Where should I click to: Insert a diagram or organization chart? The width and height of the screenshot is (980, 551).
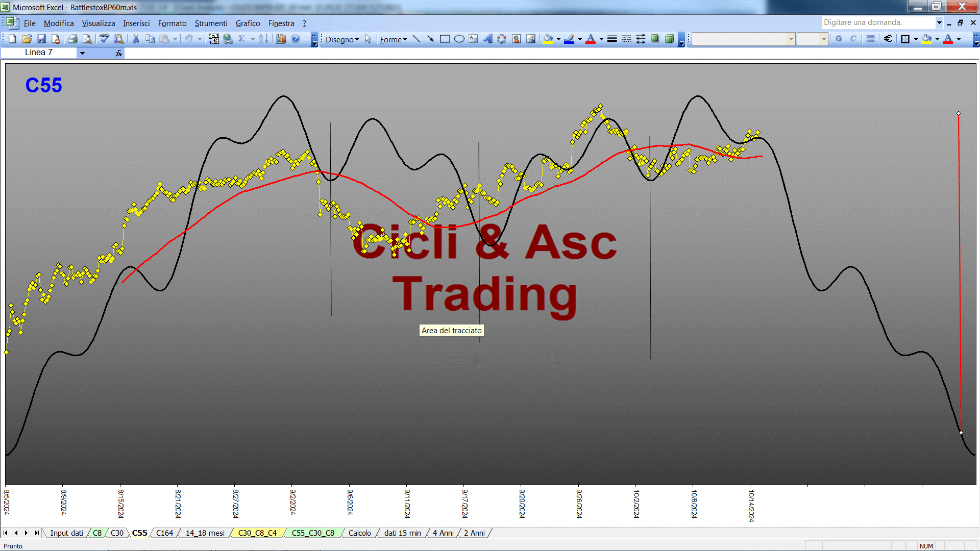[502, 39]
